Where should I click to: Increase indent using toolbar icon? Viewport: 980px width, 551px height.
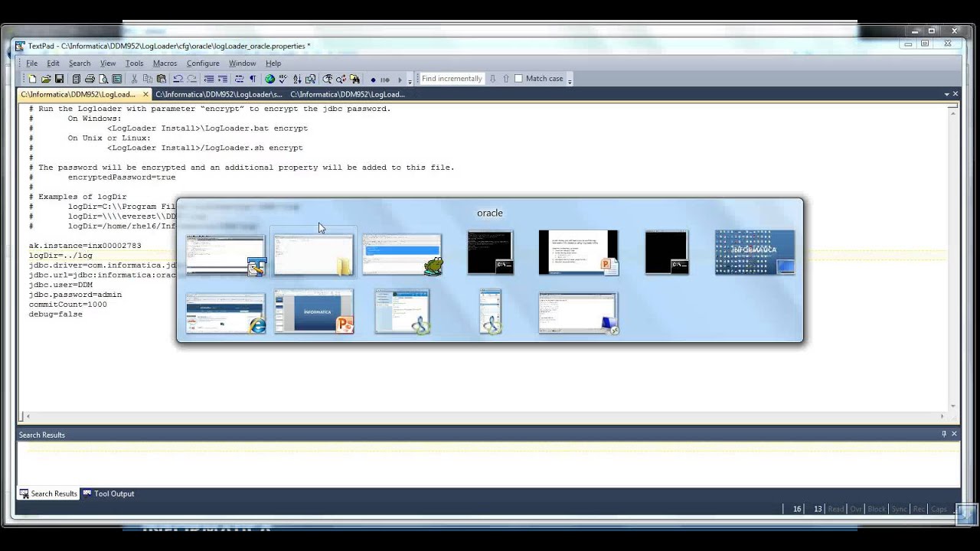pos(222,79)
